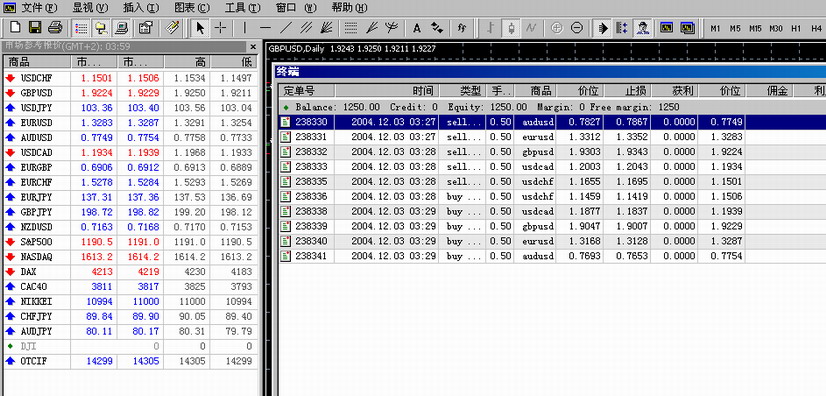Switch chart to H1 timeframe

click(796, 28)
